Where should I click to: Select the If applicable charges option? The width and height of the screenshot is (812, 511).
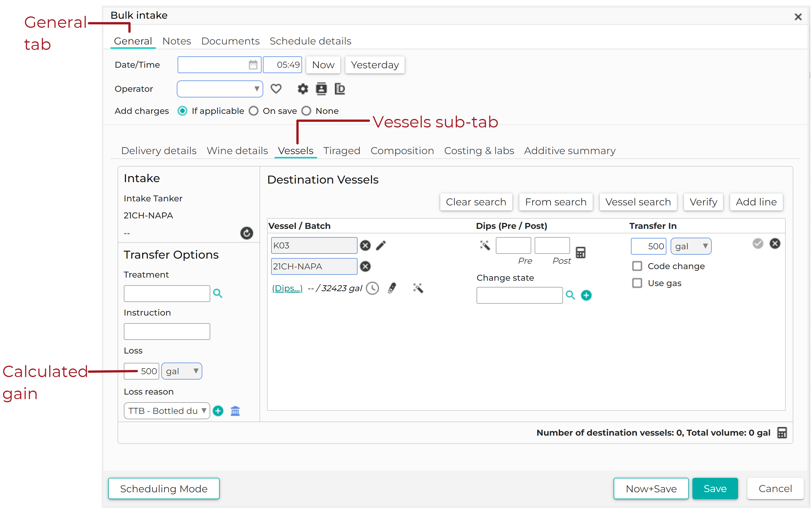[x=182, y=111]
